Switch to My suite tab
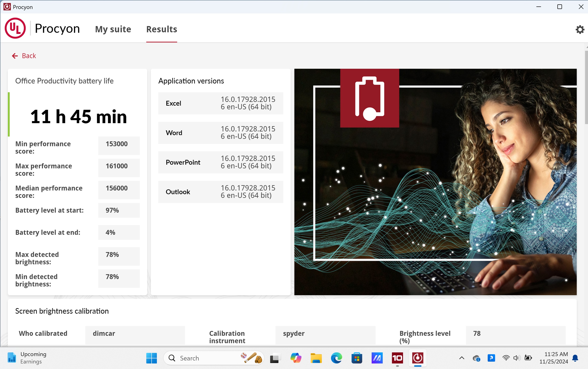This screenshot has height=369, width=588. [x=113, y=29]
